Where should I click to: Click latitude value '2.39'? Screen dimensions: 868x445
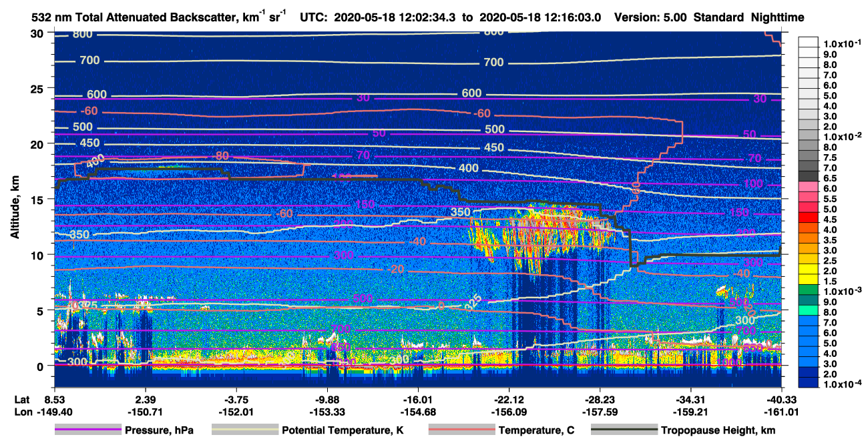tap(145, 400)
